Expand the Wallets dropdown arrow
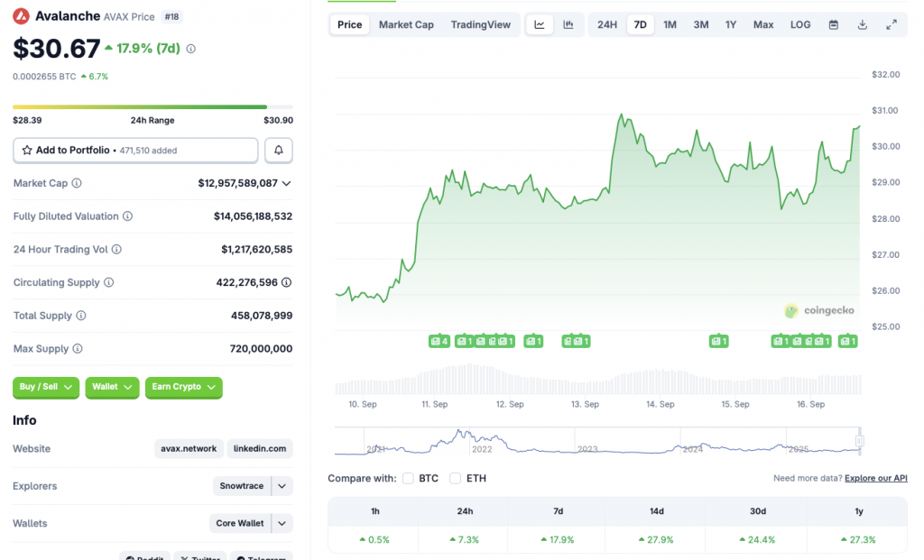Viewport: 924px width, 560px height. click(x=282, y=523)
